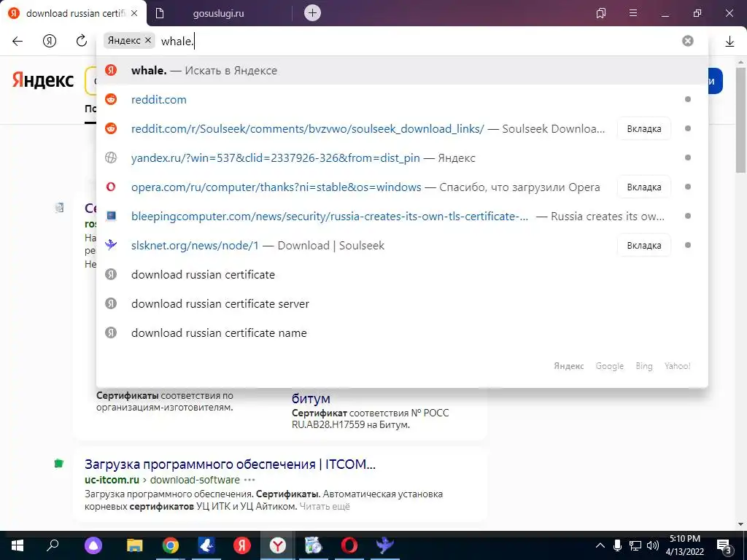
Task: Click Вкладка button on the reddit Soulseek row
Action: click(643, 128)
